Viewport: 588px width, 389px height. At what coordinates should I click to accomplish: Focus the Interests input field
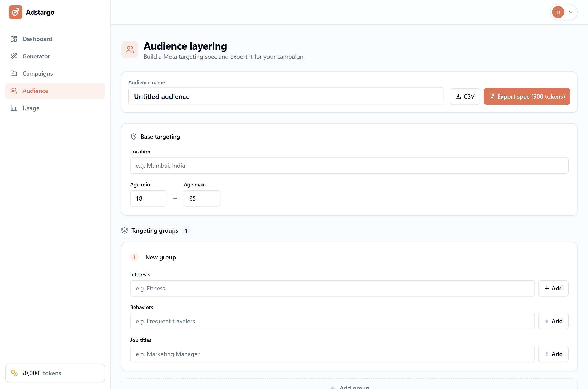click(332, 288)
